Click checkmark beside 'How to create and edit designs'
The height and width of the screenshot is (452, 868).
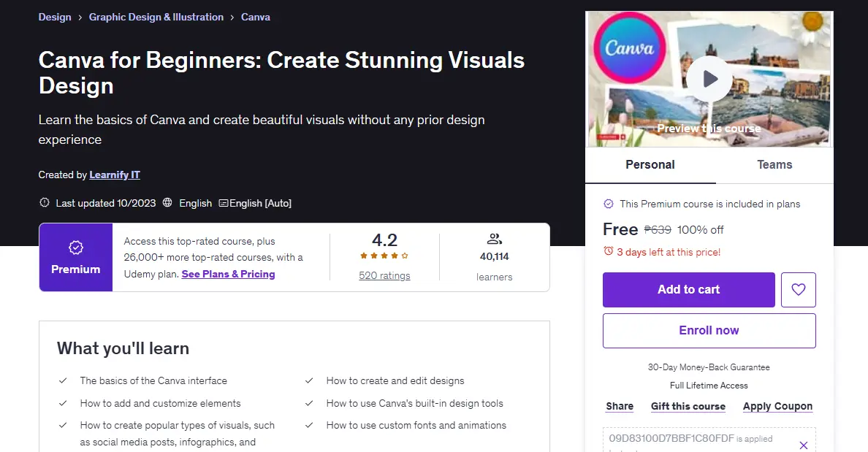point(309,380)
